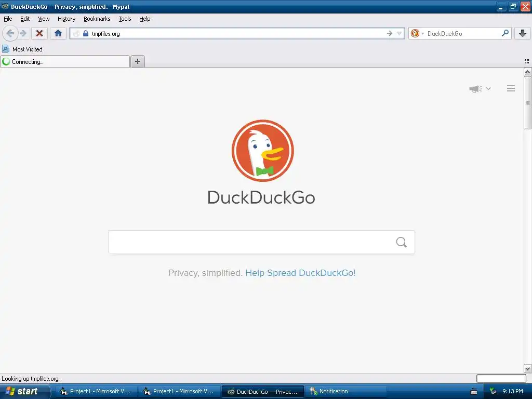The width and height of the screenshot is (532, 399).
Task: Click the DuckDuckGo Mypal taskbar button
Action: tap(262, 392)
